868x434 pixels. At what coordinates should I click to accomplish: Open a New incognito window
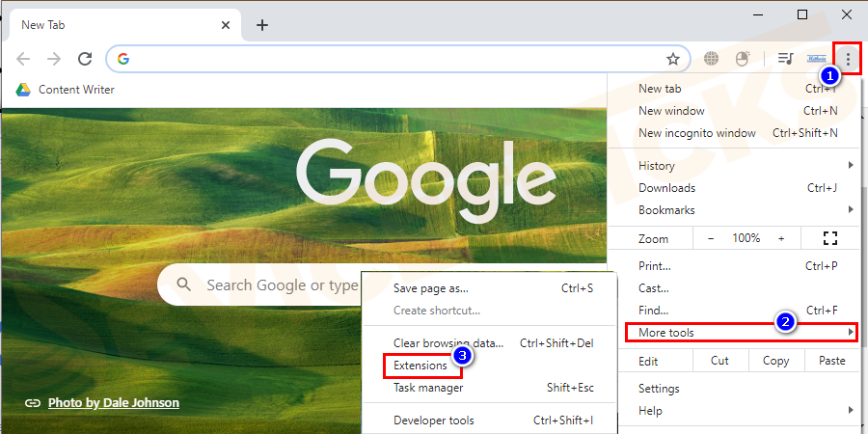click(x=735, y=133)
